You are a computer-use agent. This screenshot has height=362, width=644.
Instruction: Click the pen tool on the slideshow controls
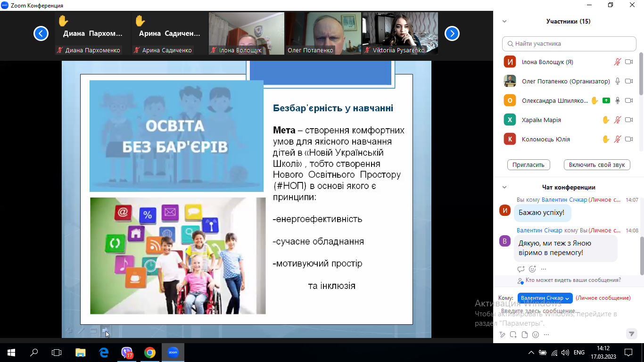click(x=81, y=331)
